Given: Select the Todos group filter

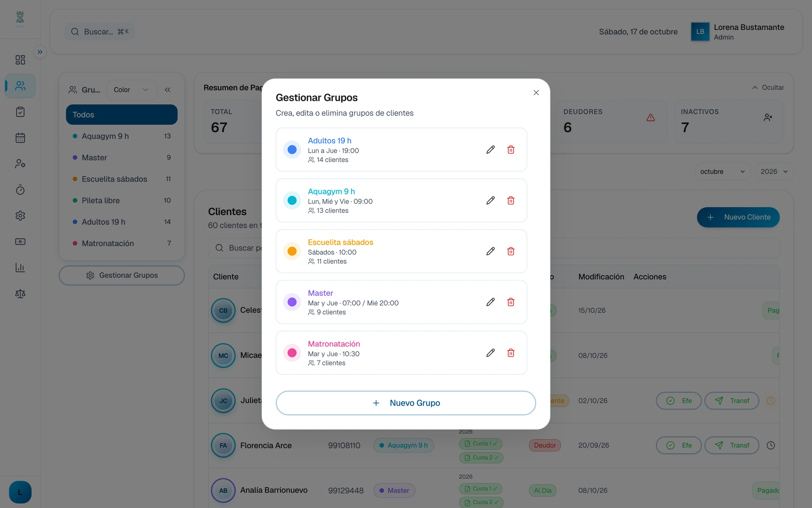Looking at the screenshot, I should [x=122, y=115].
